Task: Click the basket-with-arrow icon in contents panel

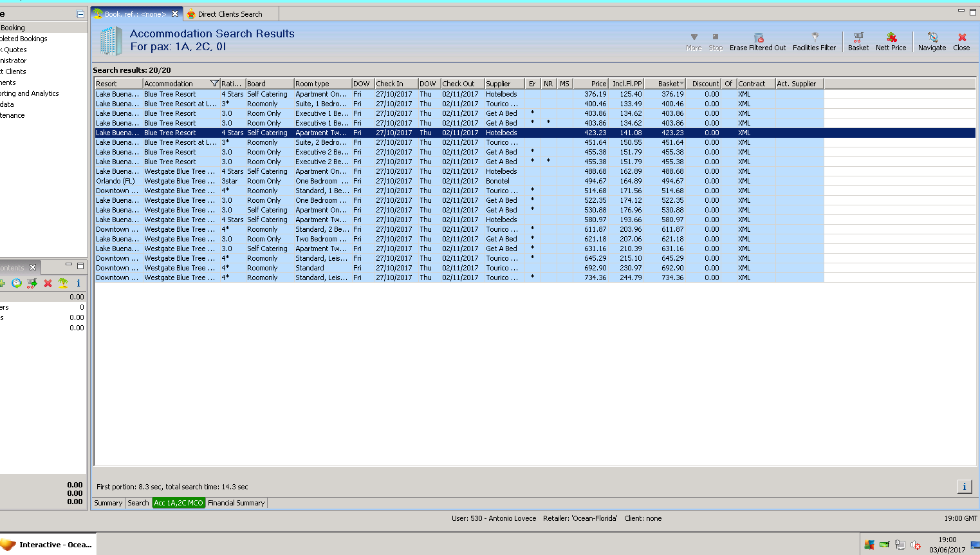Action: (x=32, y=283)
